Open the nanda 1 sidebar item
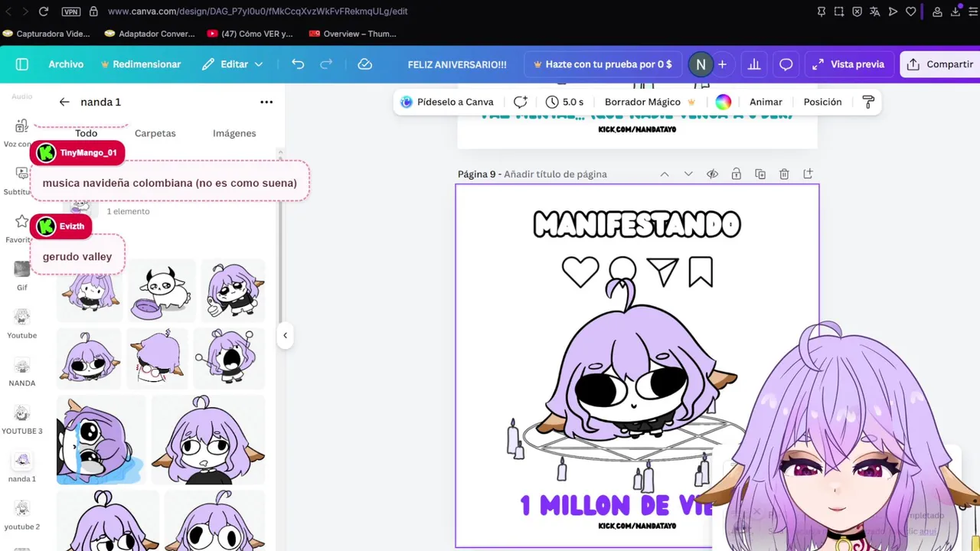 (22, 467)
